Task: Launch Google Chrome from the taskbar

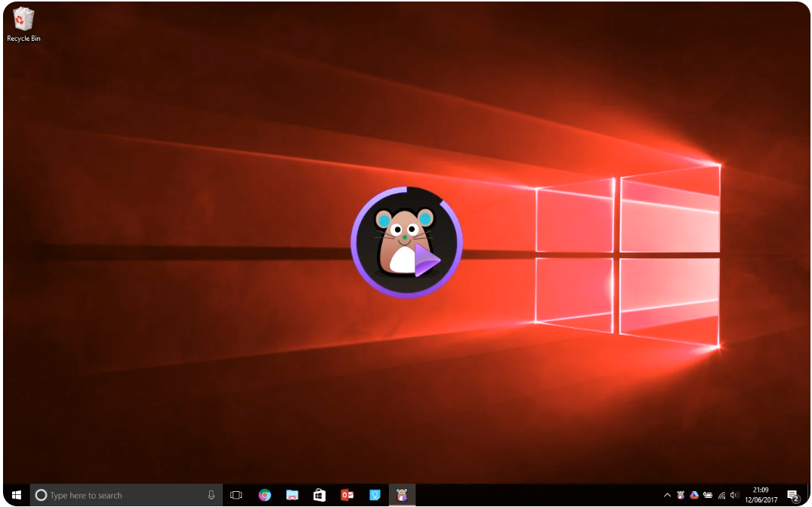Action: (264, 495)
